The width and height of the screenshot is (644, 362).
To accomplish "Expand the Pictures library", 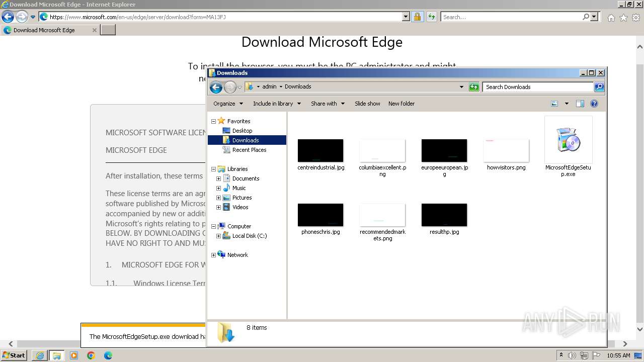I will pos(218,198).
